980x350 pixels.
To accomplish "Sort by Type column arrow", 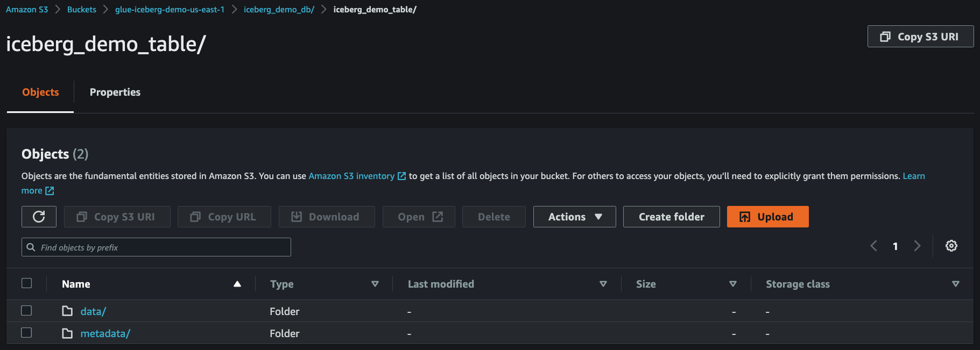I will (375, 284).
